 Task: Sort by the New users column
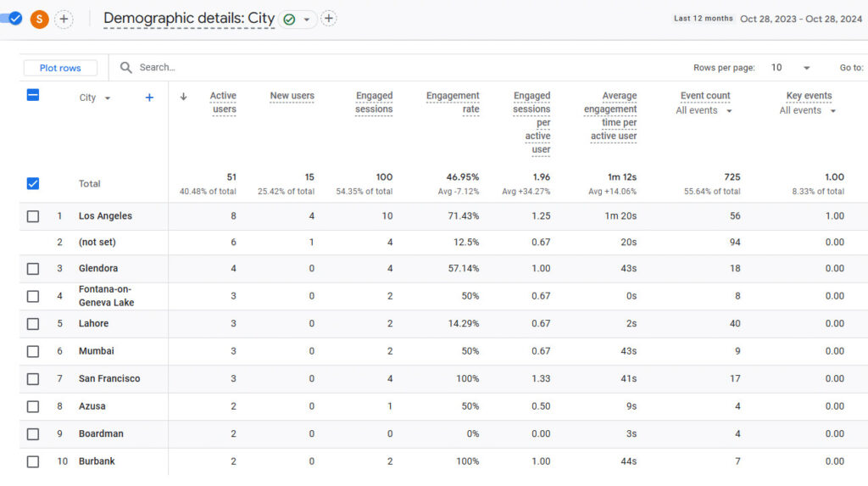pos(292,96)
